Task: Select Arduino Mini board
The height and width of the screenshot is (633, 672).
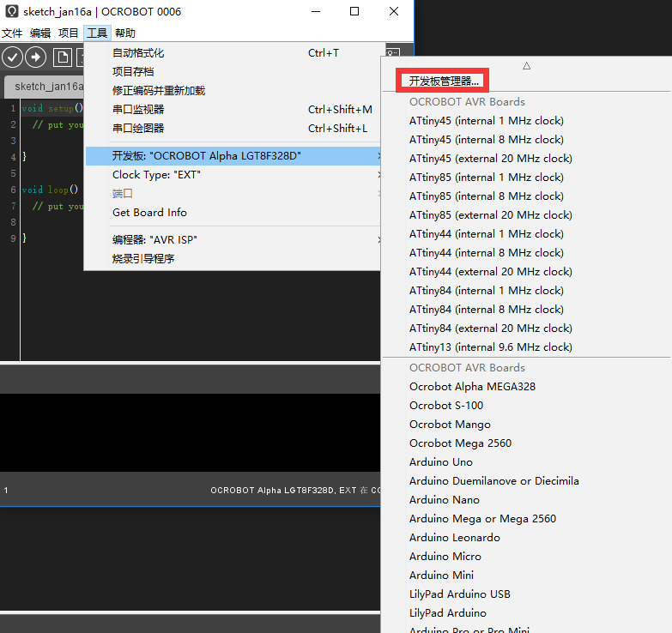Action: (x=441, y=576)
